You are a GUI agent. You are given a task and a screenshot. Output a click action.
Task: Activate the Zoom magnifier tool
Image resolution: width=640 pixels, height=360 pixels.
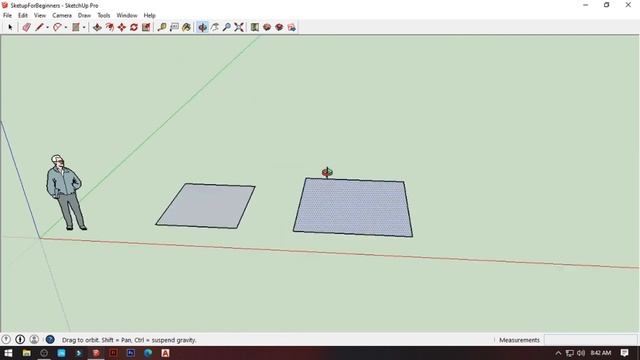click(x=227, y=27)
